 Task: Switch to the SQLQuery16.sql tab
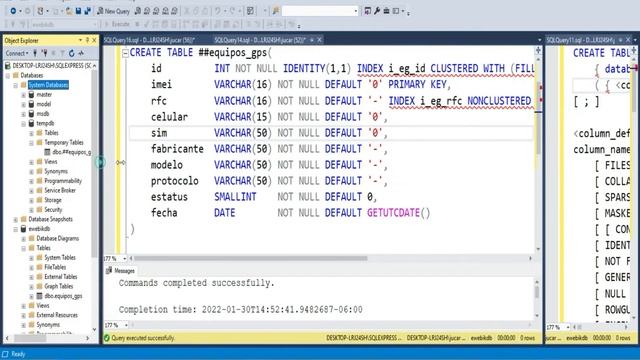point(149,40)
